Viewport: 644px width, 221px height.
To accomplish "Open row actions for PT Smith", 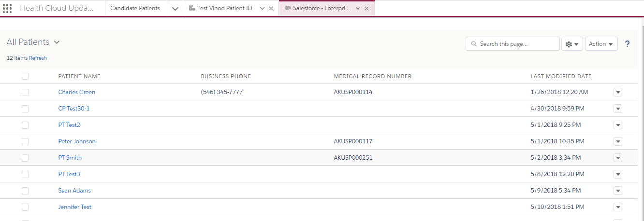I will click(617, 158).
